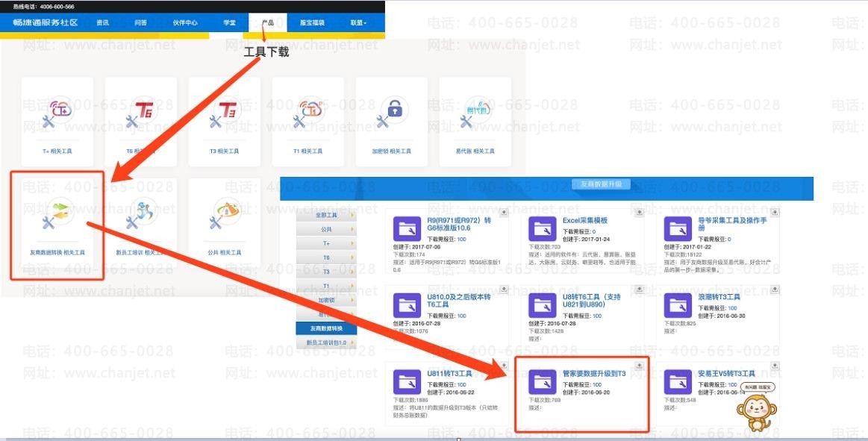Click the purple folder icon beside U8转T6工具
Image resolution: width=868 pixels, height=441 pixels.
coord(542,305)
